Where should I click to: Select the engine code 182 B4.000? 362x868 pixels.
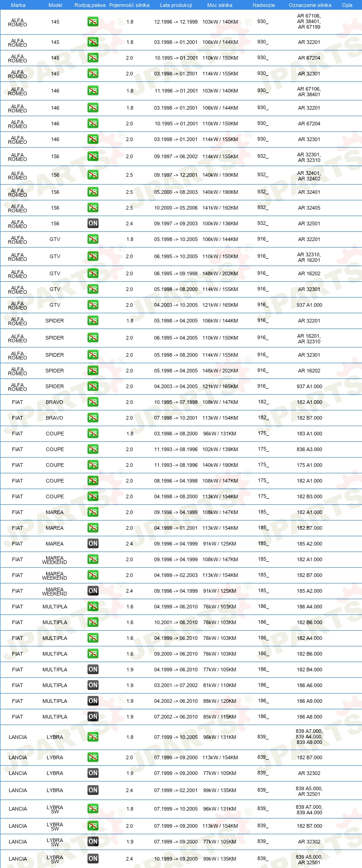tap(310, 670)
